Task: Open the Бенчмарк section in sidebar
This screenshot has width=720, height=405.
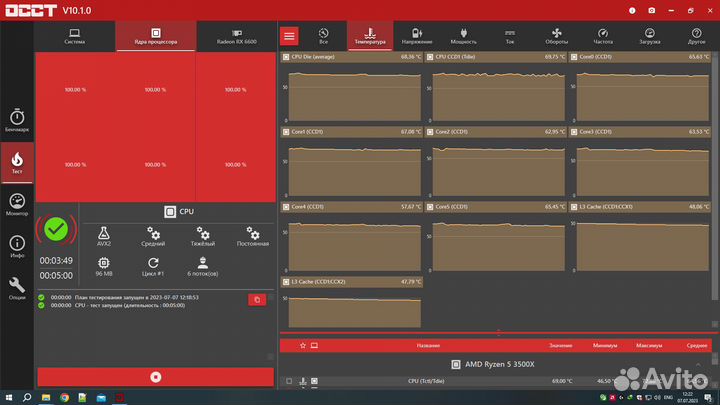Action: pos(17,119)
